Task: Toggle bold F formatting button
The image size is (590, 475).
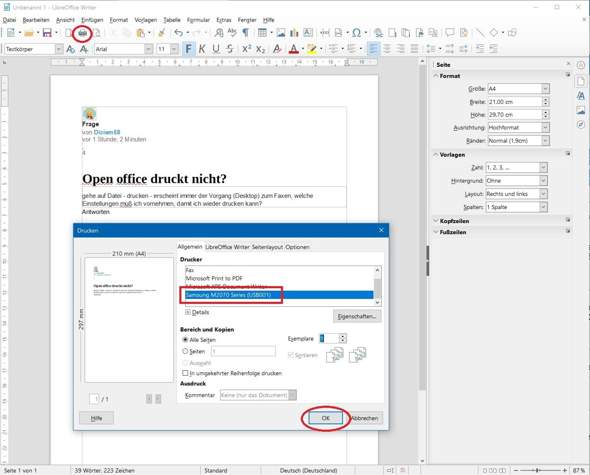Action: point(189,49)
